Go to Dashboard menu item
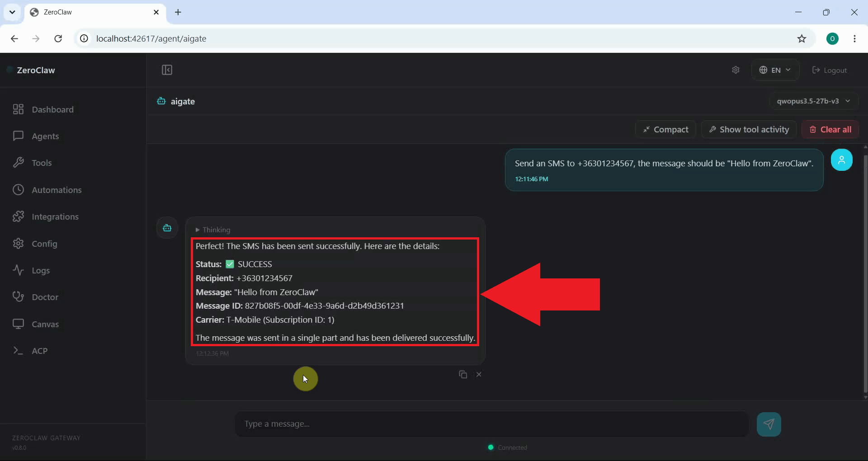Screen dimensions: 868x461 click(52, 109)
